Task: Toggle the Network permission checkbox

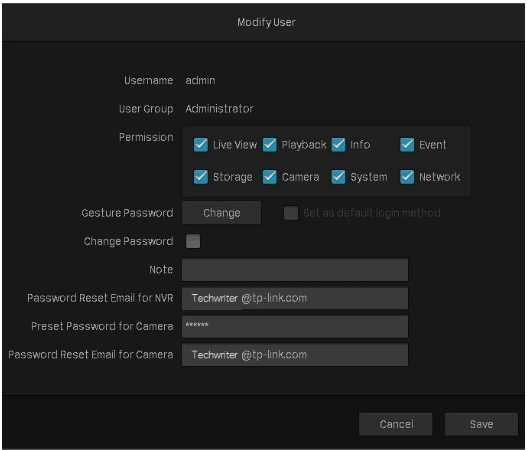Action: tap(407, 177)
